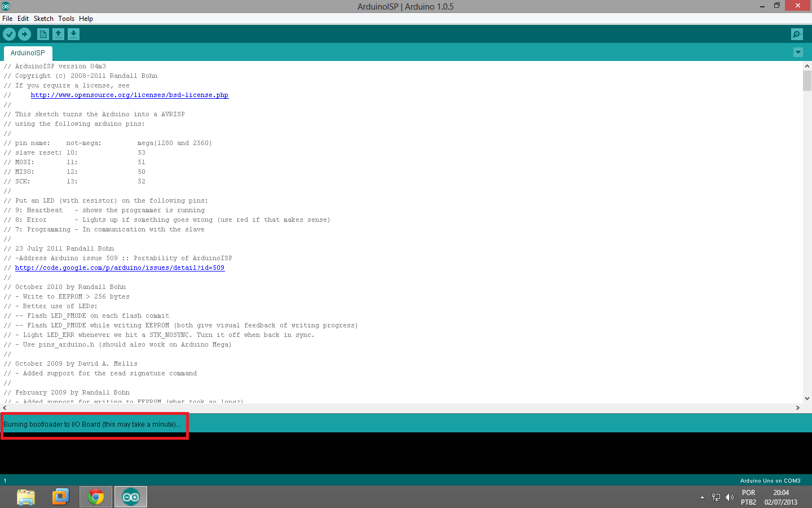The height and width of the screenshot is (508, 812).
Task: Open Google Chrome from the taskbar
Action: coord(95,497)
